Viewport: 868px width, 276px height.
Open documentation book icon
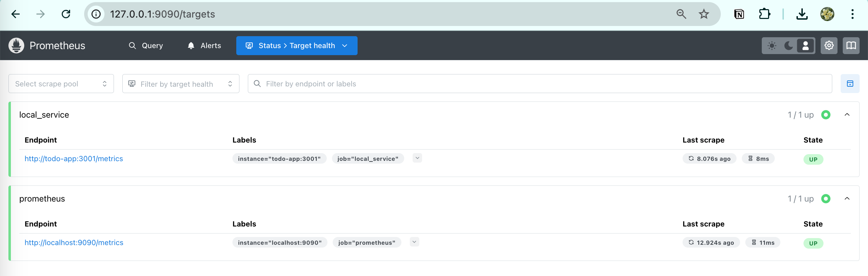(851, 46)
